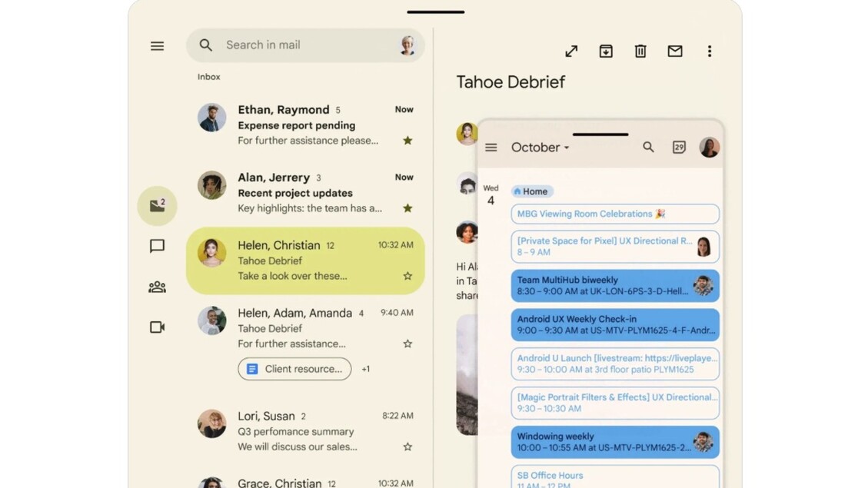Unstar the Alan, Jerrery email
The height and width of the screenshot is (488, 868).
(x=408, y=208)
